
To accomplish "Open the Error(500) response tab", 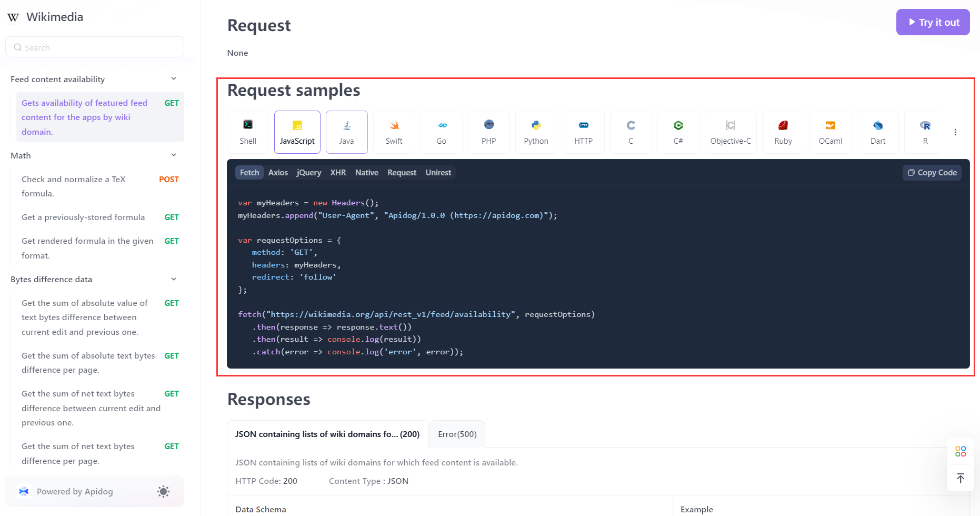I will click(457, 434).
